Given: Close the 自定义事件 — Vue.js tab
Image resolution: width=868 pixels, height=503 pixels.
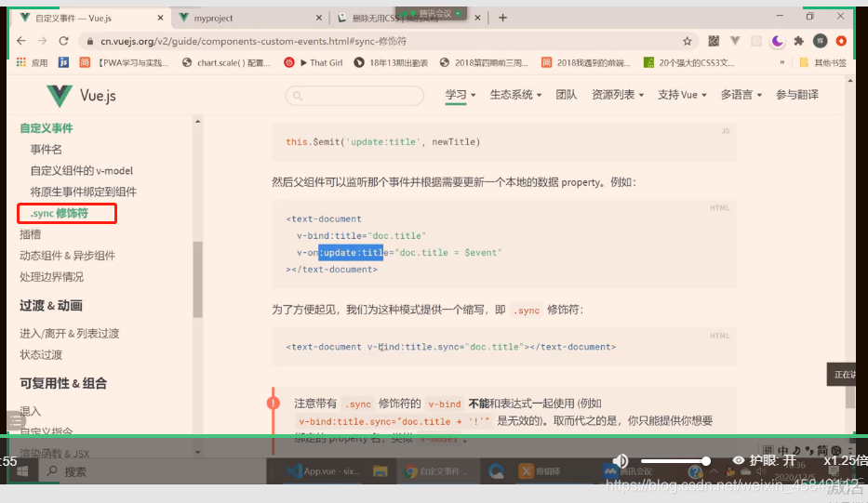Looking at the screenshot, I should [161, 18].
